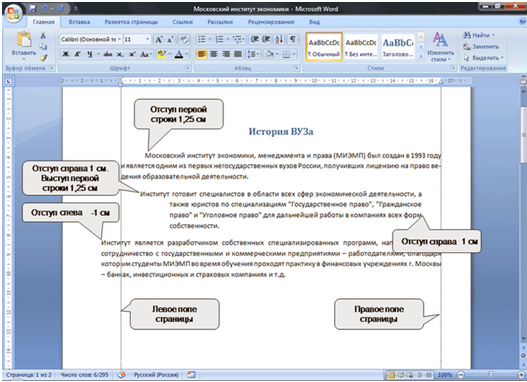
Task: Align text left
Action: [202, 54]
